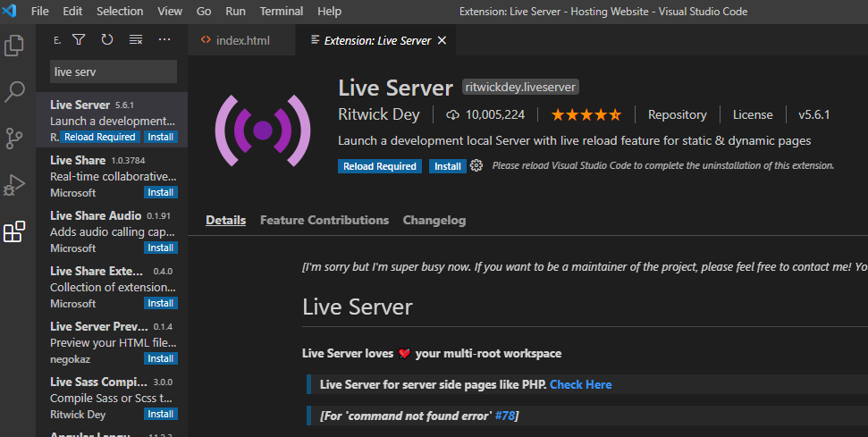Image resolution: width=868 pixels, height=437 pixels.
Task: Select Live Server Preview entry
Action: tap(112, 341)
